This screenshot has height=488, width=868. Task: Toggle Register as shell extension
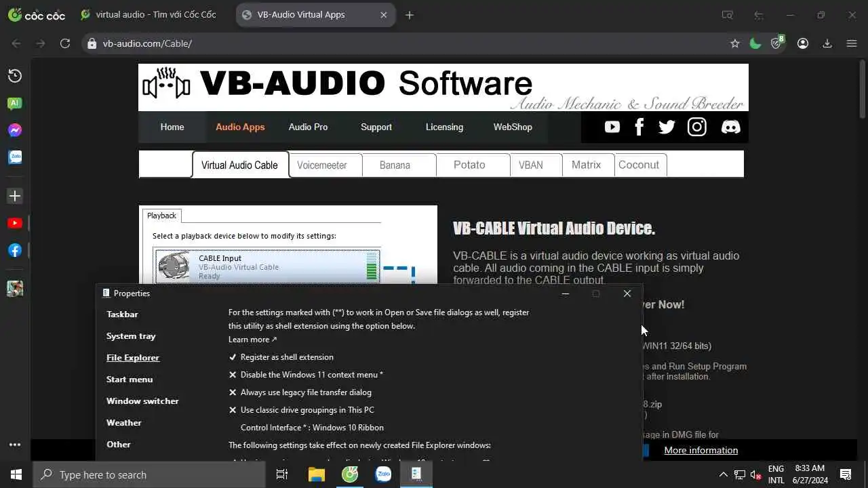pos(281,357)
